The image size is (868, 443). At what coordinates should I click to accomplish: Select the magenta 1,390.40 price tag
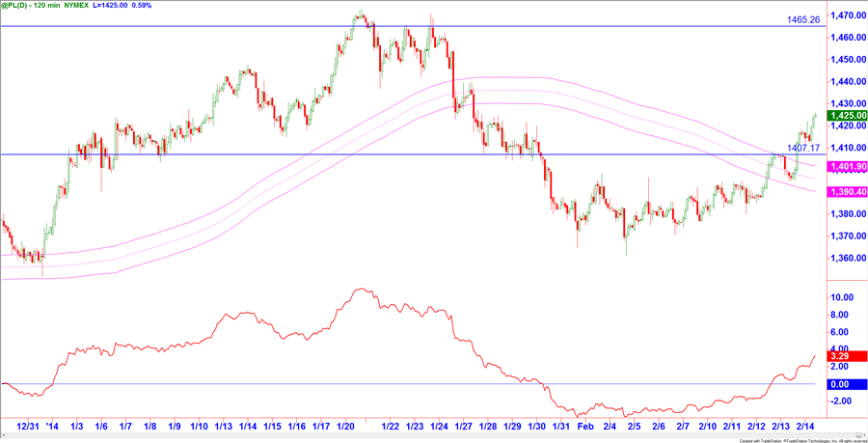pos(847,193)
